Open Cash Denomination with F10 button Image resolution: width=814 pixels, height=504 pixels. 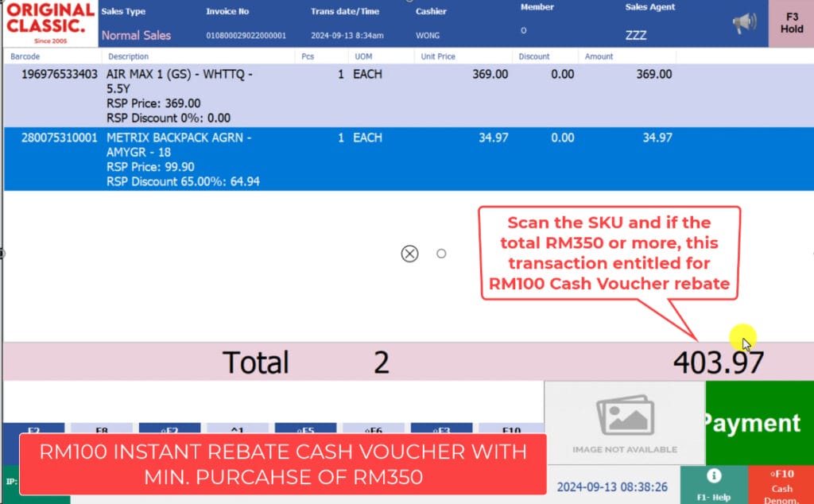point(781,483)
